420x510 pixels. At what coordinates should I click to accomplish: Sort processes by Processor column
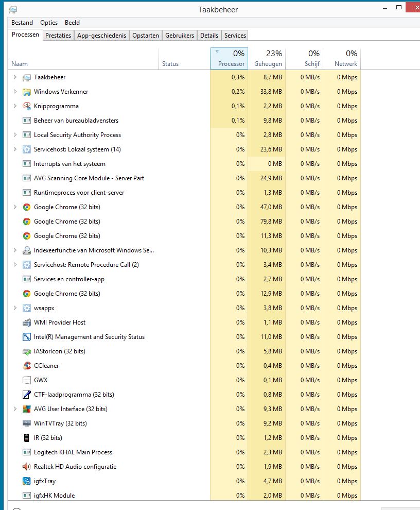click(229, 59)
